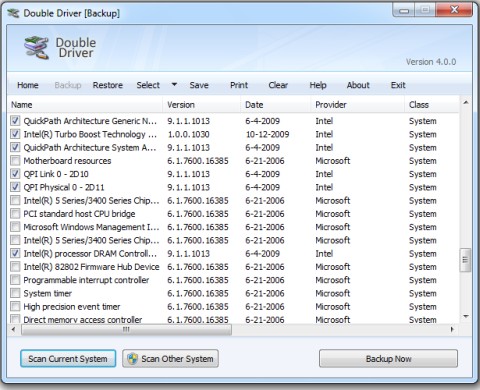The image size is (480, 390).
Task: Select QPI Link 0 - 2D10 row name
Action: coord(56,174)
